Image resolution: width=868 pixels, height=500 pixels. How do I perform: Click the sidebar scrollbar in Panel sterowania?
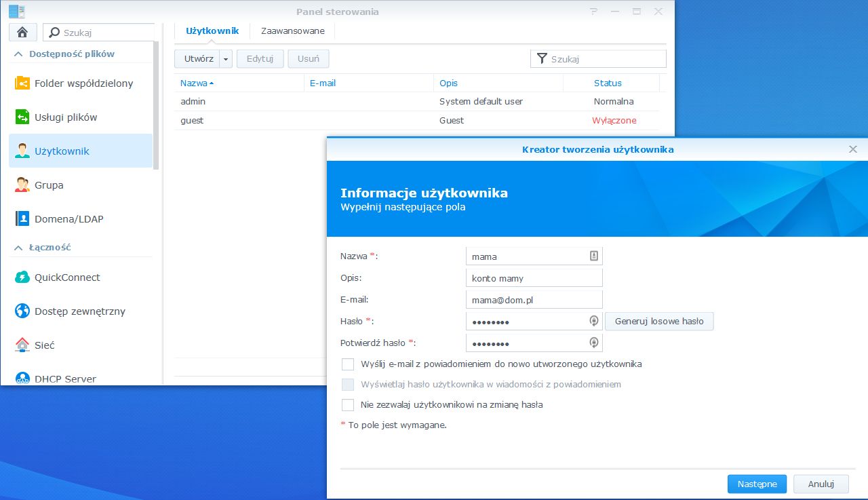(x=157, y=105)
